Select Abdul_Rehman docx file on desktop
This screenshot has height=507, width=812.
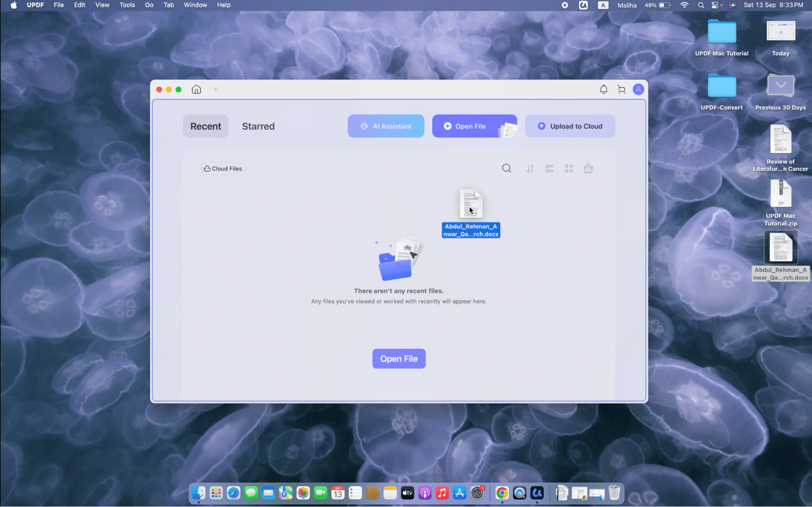tap(780, 256)
